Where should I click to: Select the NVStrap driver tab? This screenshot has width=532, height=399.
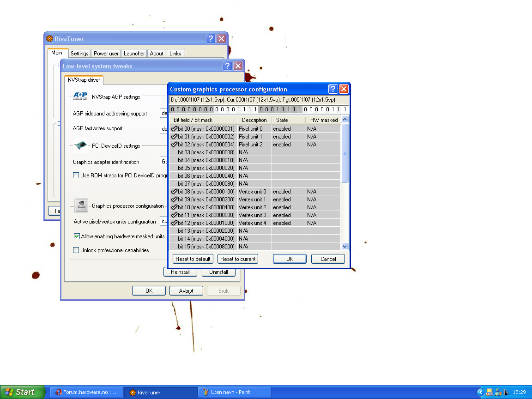coord(84,80)
